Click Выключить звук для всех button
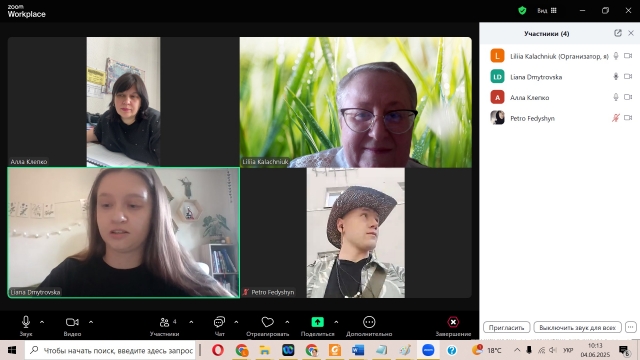Viewport: 640px width, 360px height. click(x=578, y=327)
